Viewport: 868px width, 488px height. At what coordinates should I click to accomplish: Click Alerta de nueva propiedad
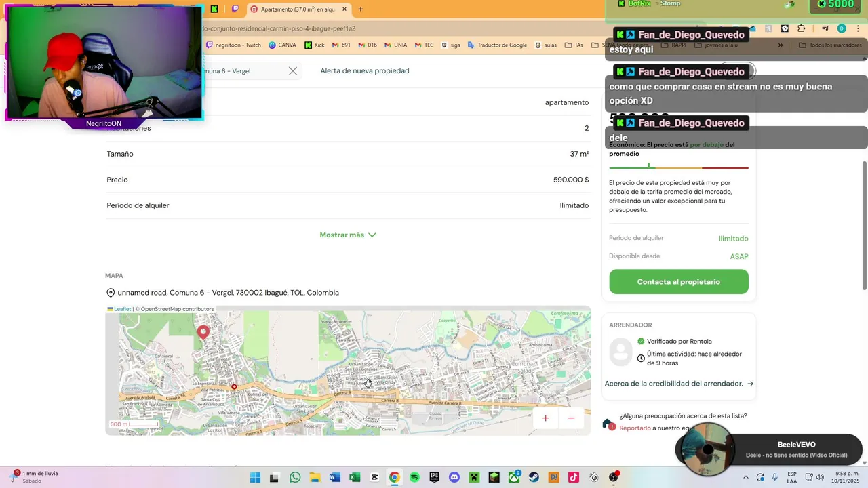click(365, 70)
